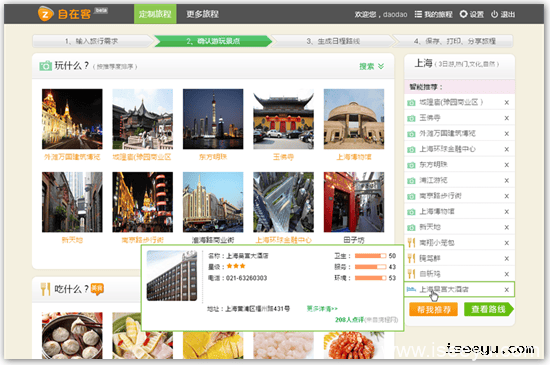Click the orange 帮我推荐 button
550x365 pixels.
[x=434, y=309]
